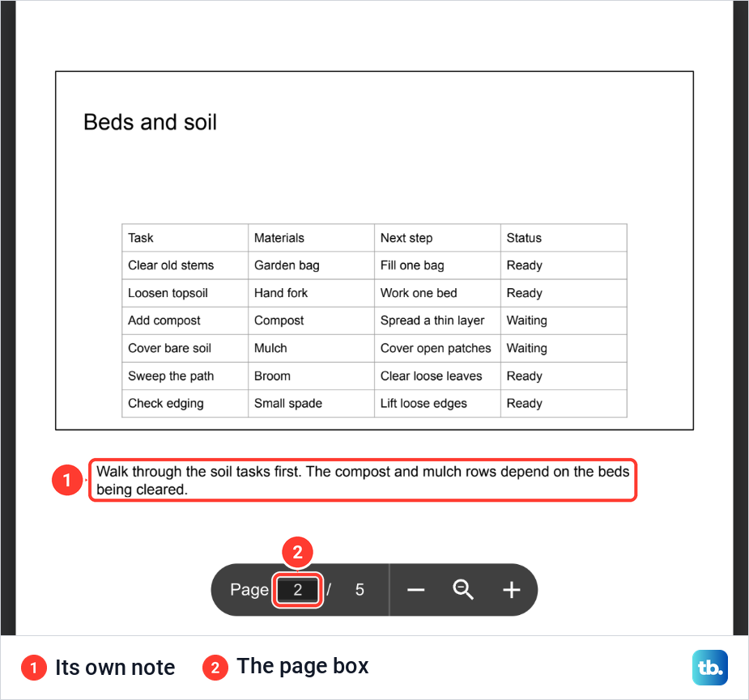This screenshot has width=749, height=700.
Task: Click the "Clear loose leaves" cell
Action: pos(437,376)
